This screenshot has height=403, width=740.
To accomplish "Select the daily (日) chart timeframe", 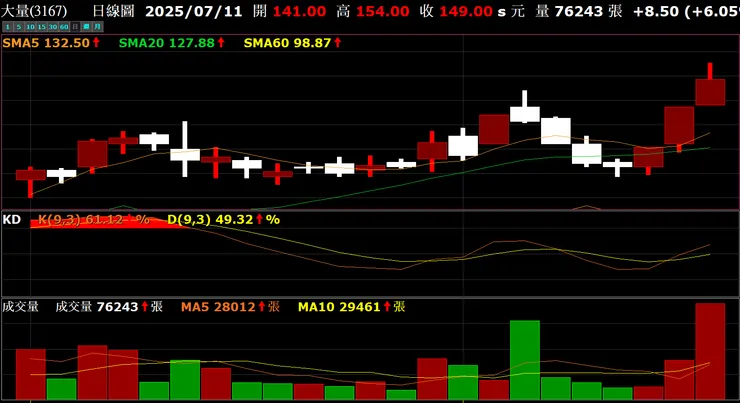I will pos(75,27).
